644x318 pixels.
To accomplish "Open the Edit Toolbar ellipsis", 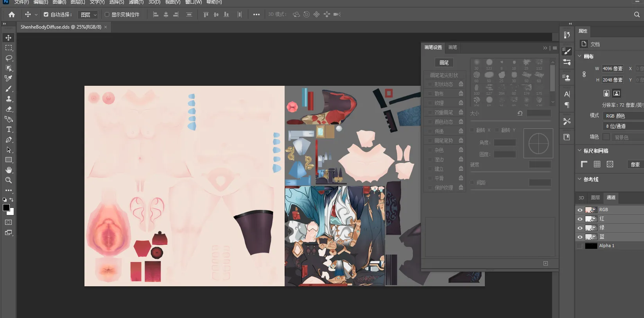I will click(x=9, y=190).
